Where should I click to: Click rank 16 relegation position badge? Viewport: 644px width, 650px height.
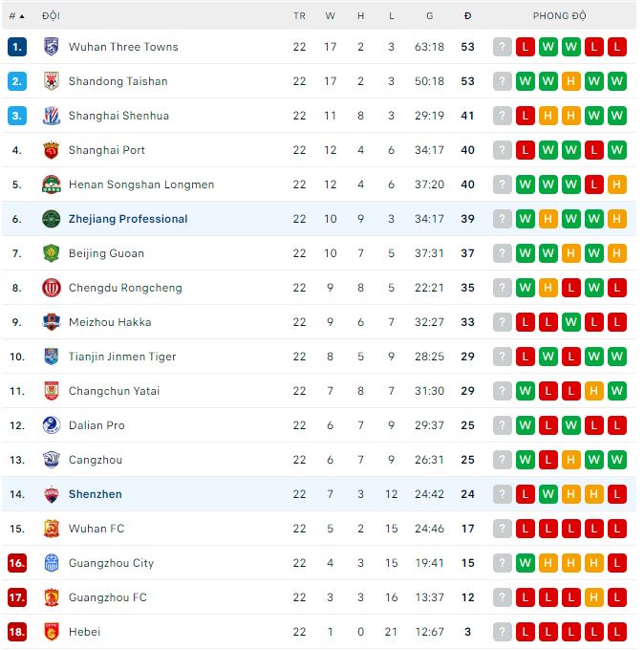[x=17, y=563]
